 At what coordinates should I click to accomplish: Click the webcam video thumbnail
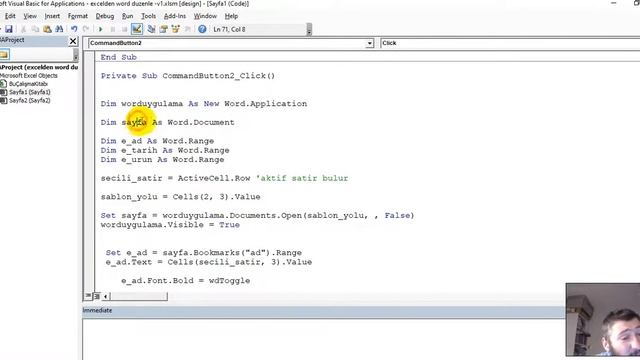pos(603,320)
